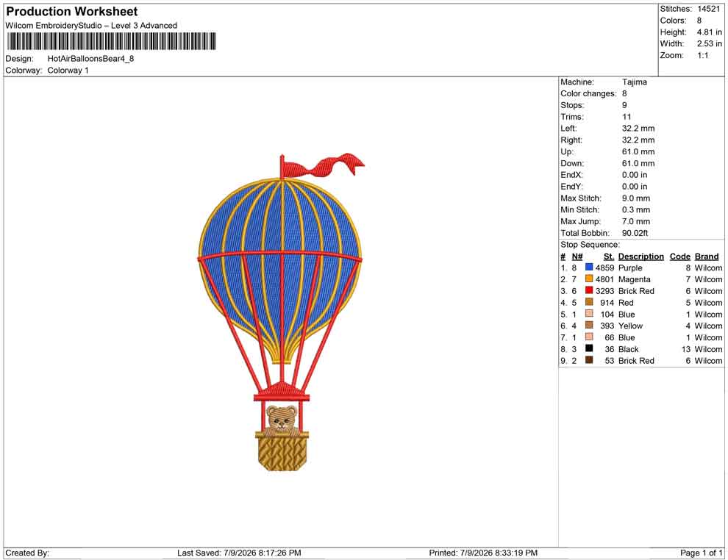Click the 'Colorway 1' value
Viewport: 728px width, 560px height.
68,71
